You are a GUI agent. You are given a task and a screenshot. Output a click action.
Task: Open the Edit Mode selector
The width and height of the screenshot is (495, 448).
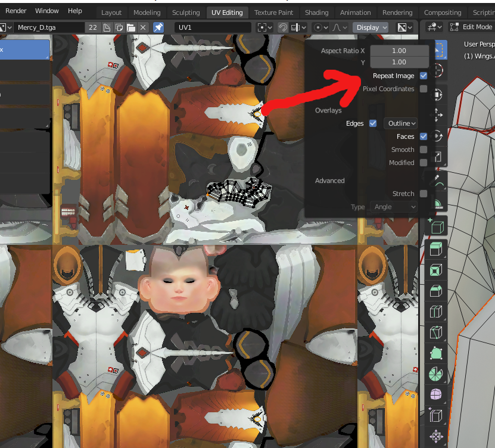pyautogui.click(x=472, y=27)
